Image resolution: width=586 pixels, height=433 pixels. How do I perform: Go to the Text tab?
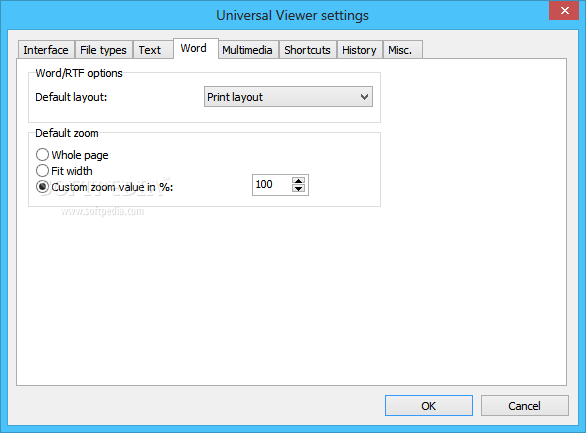(150, 50)
